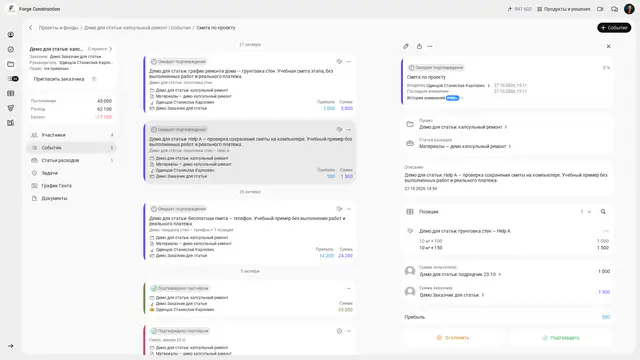The height and width of the screenshot is (360, 640).
Task: Click the 997 602 balance indicator
Action: [519, 9]
